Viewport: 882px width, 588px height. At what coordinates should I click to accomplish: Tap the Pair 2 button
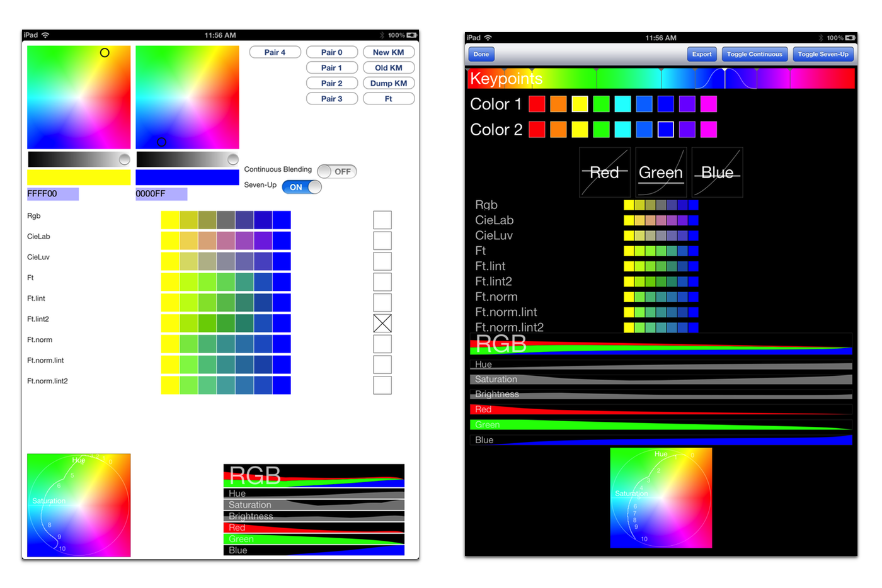click(x=332, y=82)
